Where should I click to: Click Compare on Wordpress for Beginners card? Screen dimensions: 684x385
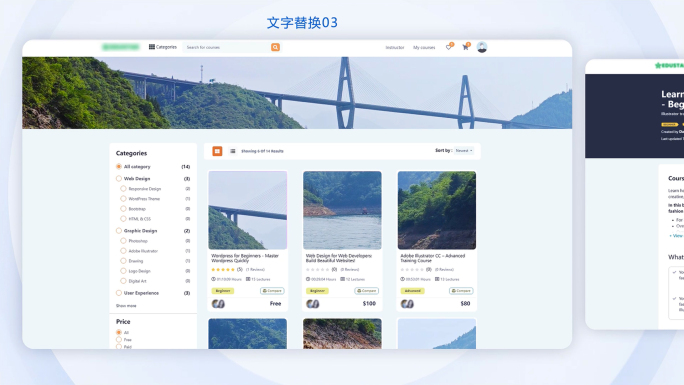point(272,291)
